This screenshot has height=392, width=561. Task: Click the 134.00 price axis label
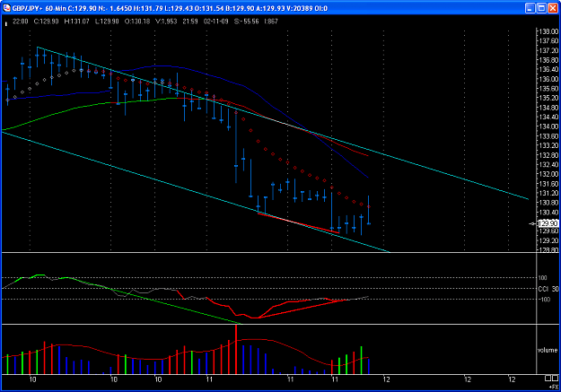pyautogui.click(x=548, y=126)
